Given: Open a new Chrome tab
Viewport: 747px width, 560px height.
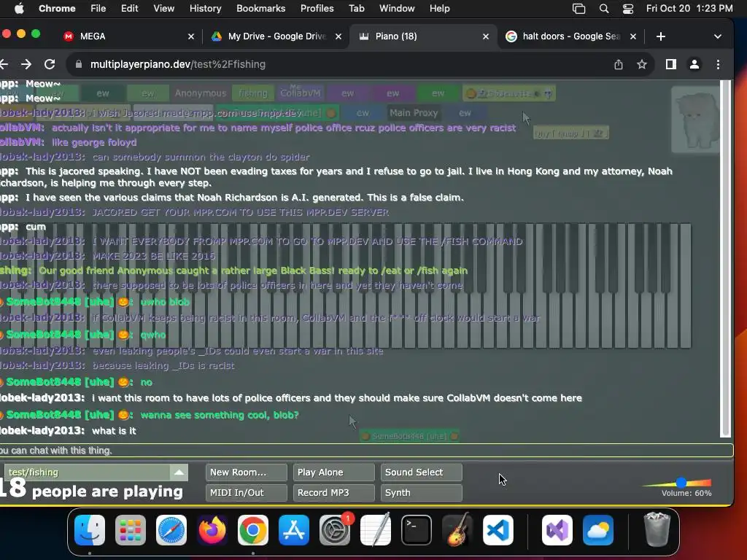Looking at the screenshot, I should point(661,36).
